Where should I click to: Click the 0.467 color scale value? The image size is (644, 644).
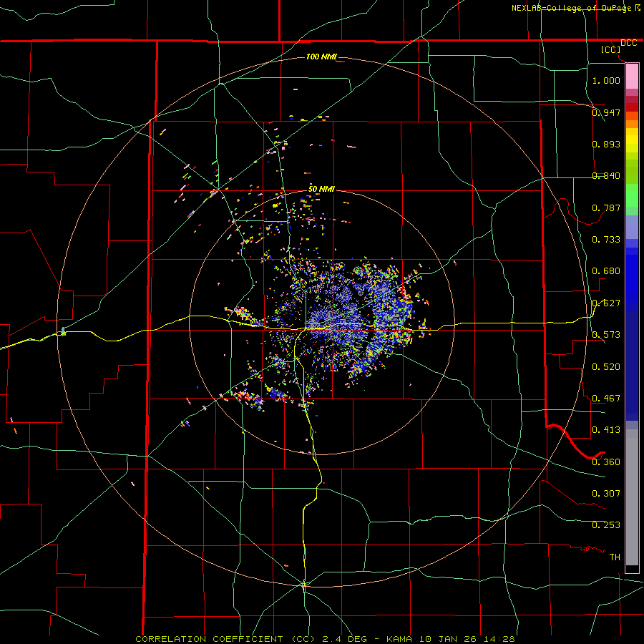pyautogui.click(x=606, y=398)
